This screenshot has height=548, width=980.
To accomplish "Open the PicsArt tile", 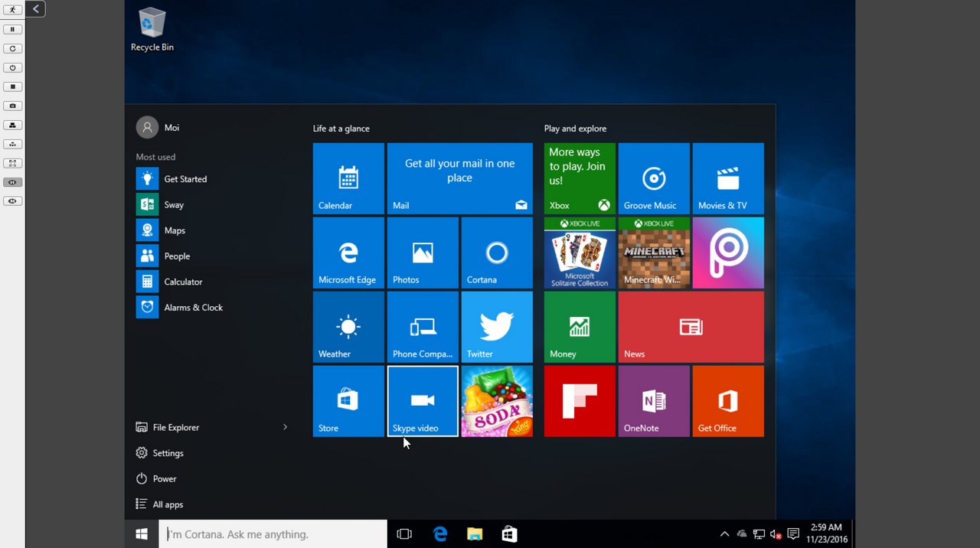I will pos(728,253).
